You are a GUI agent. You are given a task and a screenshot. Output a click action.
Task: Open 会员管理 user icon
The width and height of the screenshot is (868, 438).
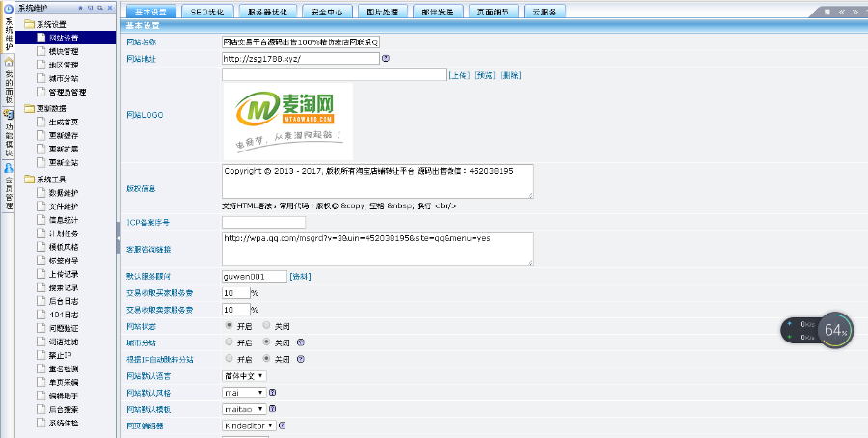coord(9,167)
